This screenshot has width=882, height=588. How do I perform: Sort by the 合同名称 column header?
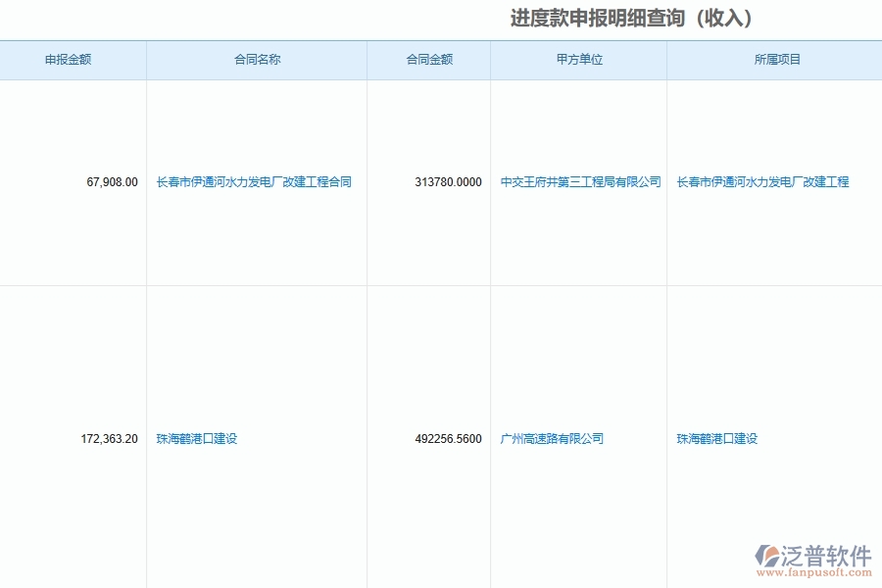coord(257,59)
